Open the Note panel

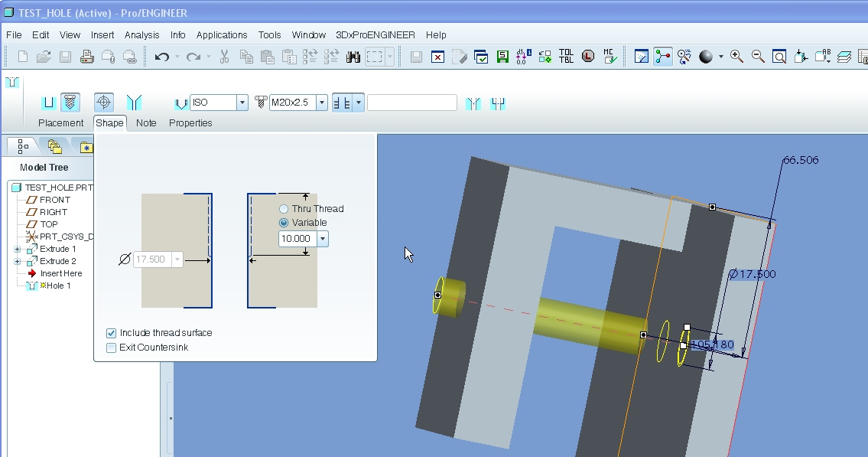tap(146, 123)
